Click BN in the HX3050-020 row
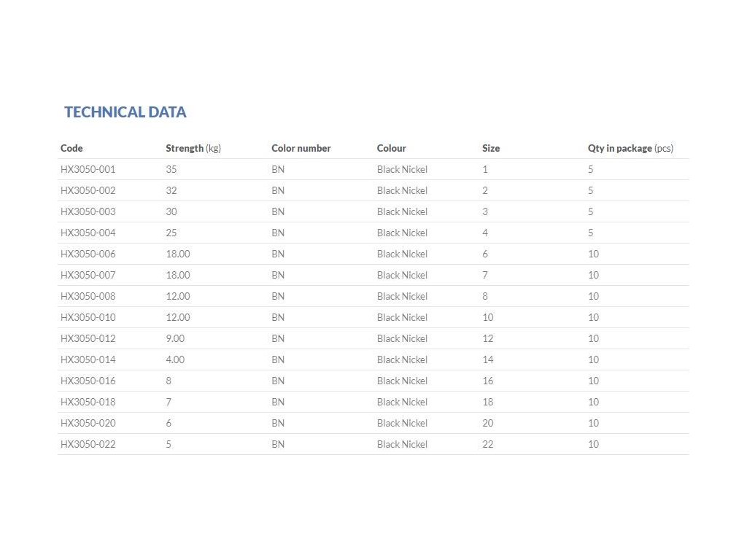The width and height of the screenshot is (747, 560). tap(278, 423)
